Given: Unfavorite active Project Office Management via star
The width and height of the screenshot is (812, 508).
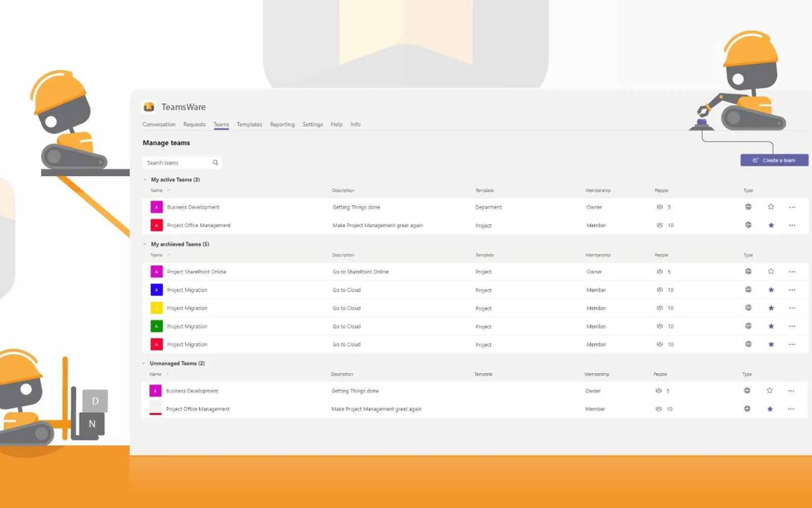Looking at the screenshot, I should point(771,225).
